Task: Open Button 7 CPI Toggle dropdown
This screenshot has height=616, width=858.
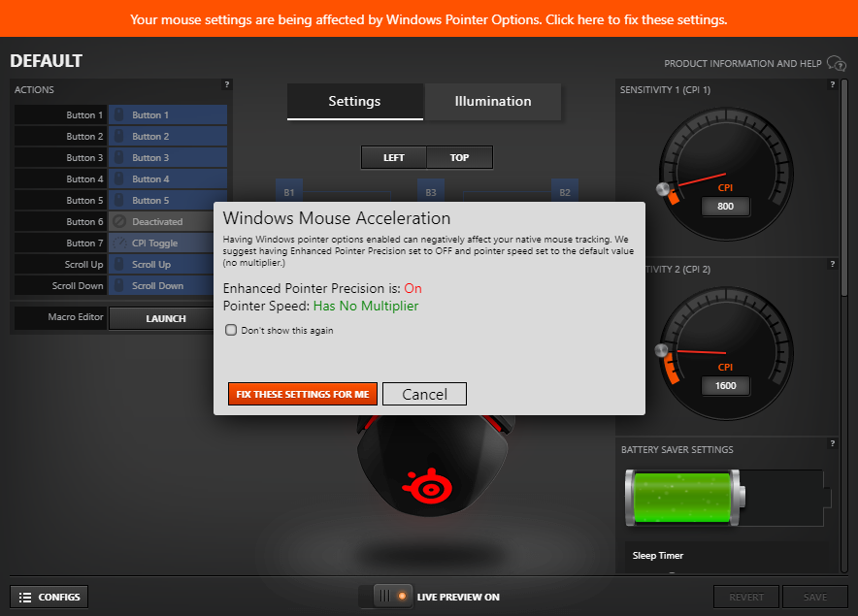Action: click(x=161, y=243)
